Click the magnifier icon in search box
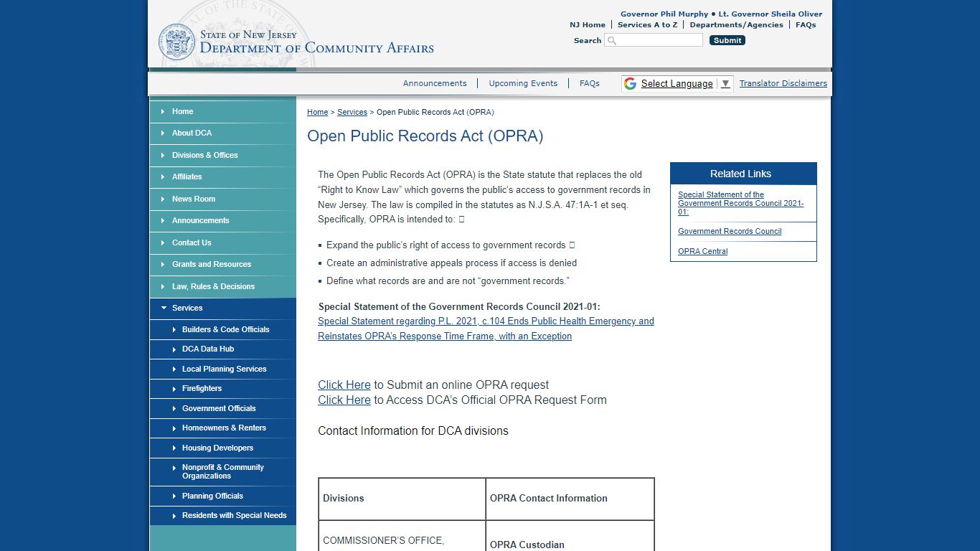Image resolution: width=980 pixels, height=551 pixels. tap(612, 40)
